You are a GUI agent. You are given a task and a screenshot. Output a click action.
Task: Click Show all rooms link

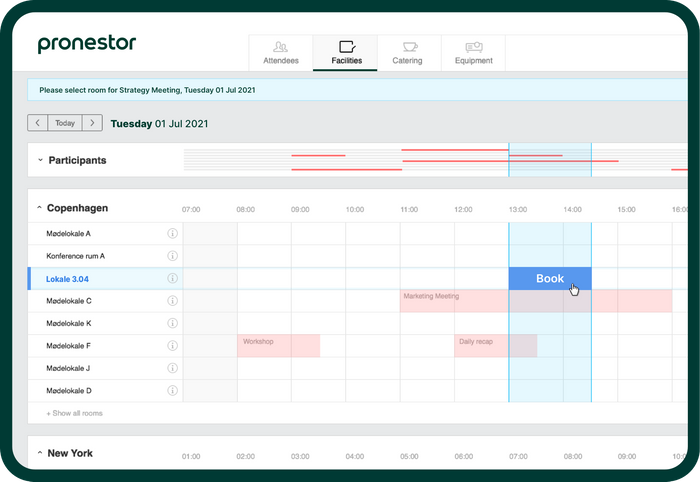[75, 413]
